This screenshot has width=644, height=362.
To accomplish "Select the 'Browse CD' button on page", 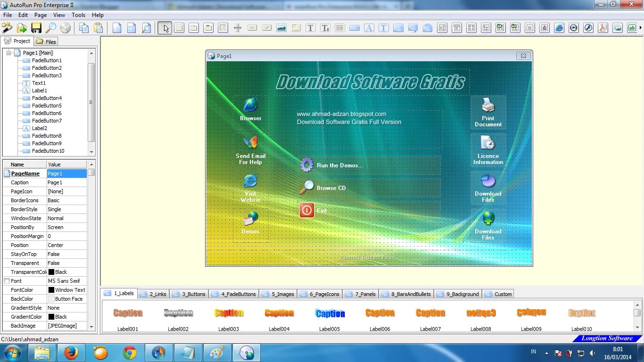I will tap(369, 188).
